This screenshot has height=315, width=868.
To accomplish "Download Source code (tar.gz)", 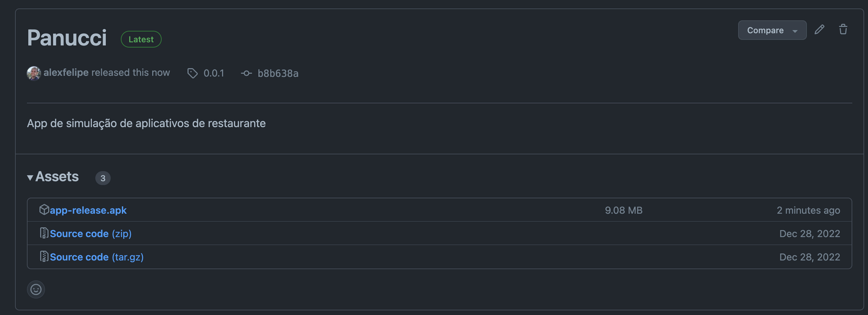I will pos(97,257).
